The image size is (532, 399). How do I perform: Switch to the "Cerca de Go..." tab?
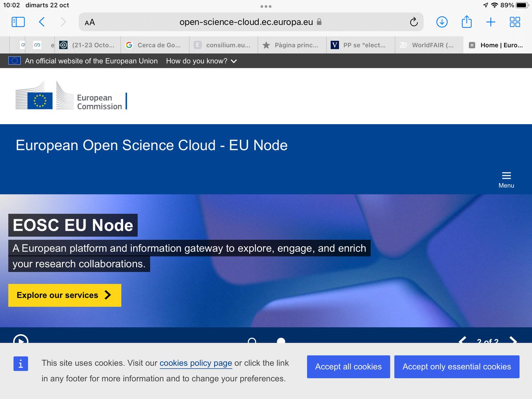coord(154,45)
